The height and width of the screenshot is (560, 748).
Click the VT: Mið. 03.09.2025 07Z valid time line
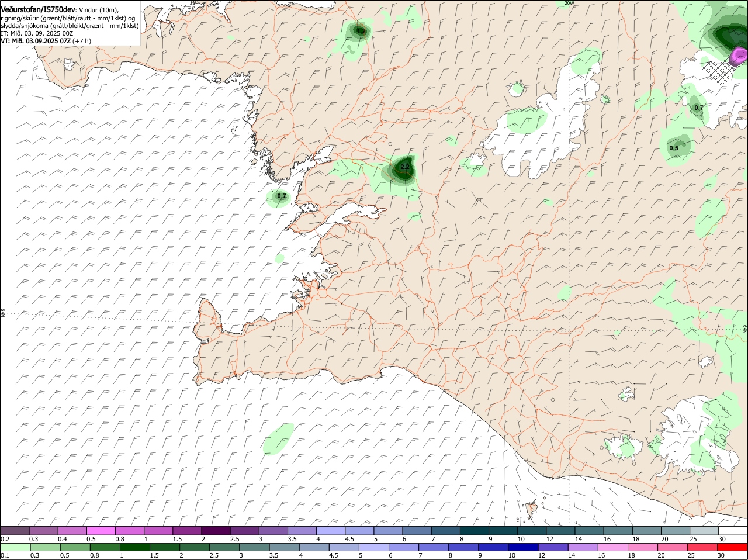[x=46, y=41]
